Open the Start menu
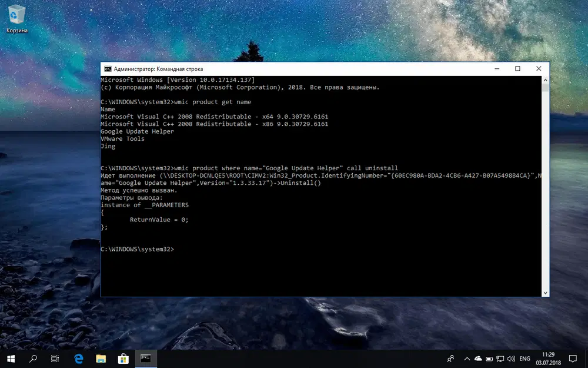The width and height of the screenshot is (588, 368). point(11,359)
